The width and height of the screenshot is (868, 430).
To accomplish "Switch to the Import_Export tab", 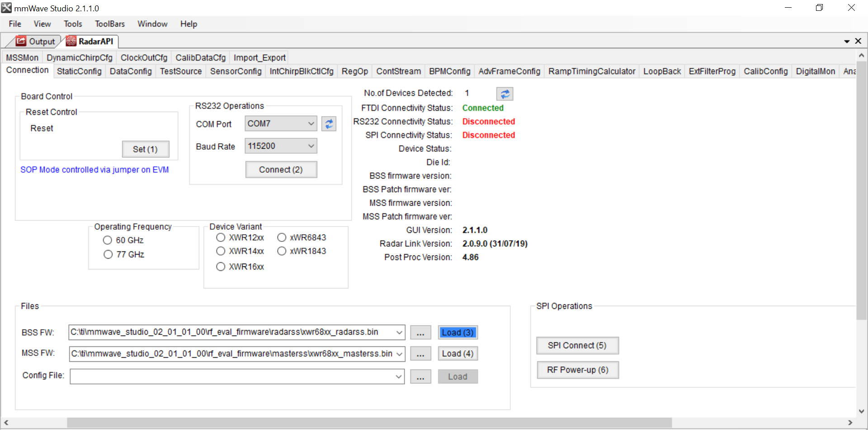I will [259, 58].
